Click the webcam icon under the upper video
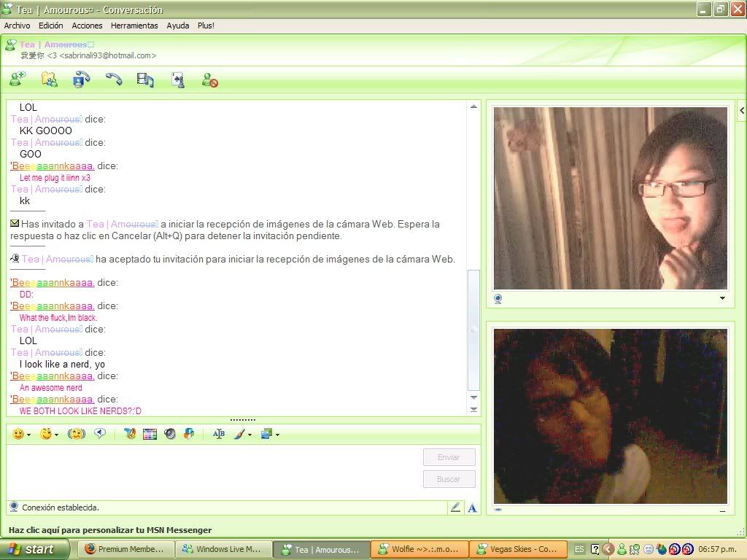This screenshot has height=560, width=747. pyautogui.click(x=498, y=298)
